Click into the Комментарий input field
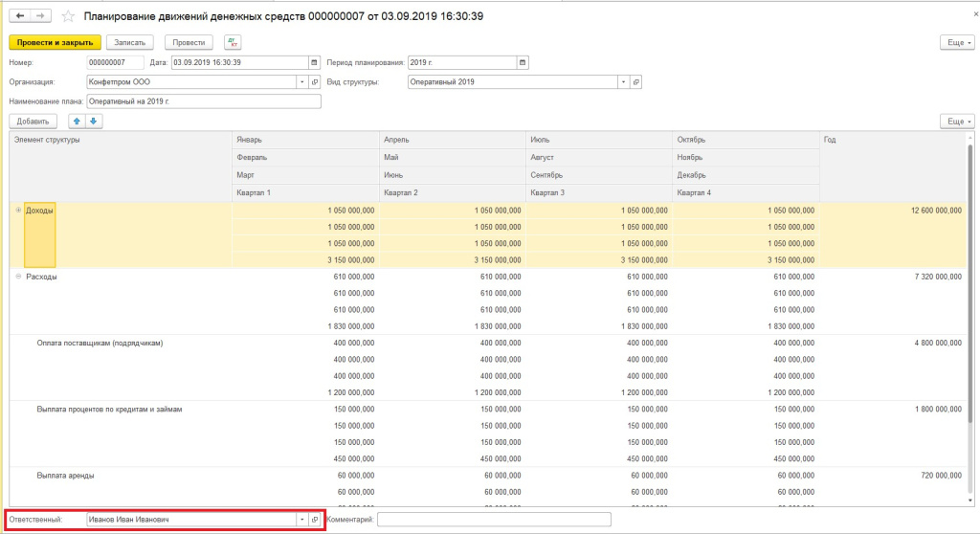Screen dimensions: 980x534 493,520
